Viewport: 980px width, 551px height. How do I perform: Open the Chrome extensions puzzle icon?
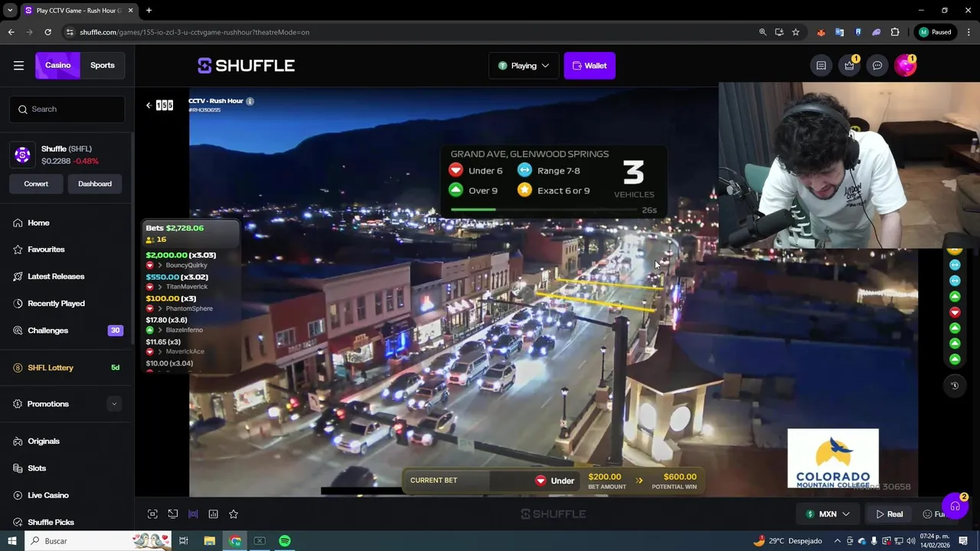pyautogui.click(x=895, y=32)
